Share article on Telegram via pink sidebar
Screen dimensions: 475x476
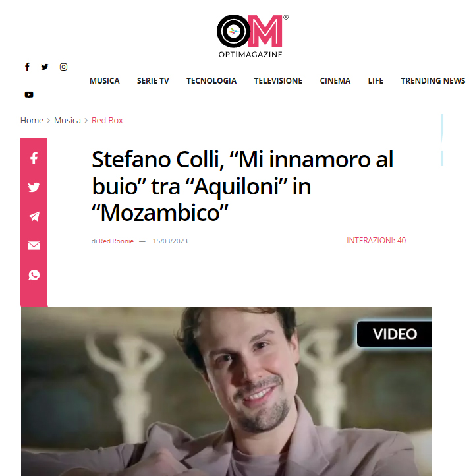click(x=34, y=216)
